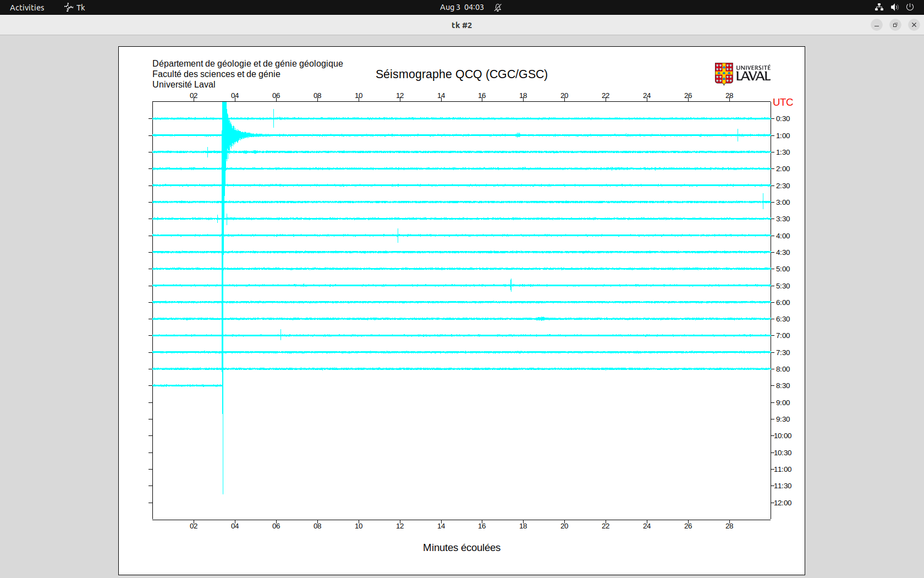Click the 10:00 time label
This screenshot has height=578, width=924.
click(x=783, y=436)
